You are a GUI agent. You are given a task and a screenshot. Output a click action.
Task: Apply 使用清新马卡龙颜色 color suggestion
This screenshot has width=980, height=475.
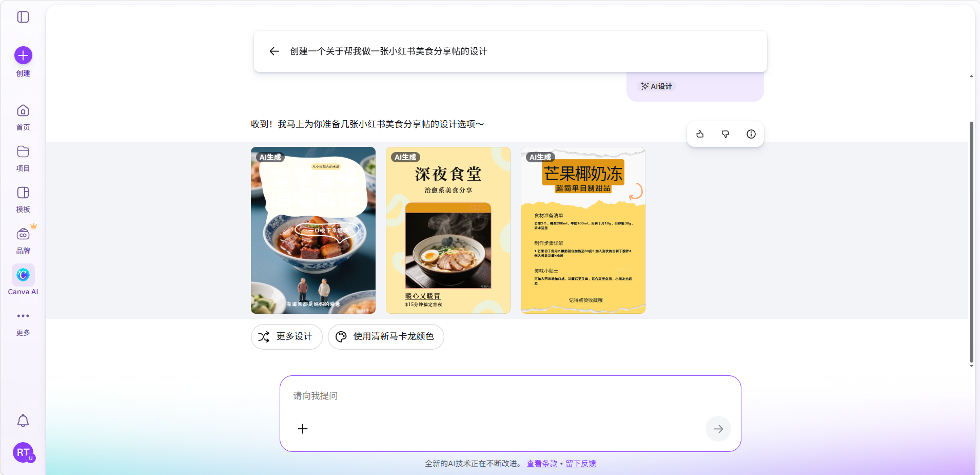point(386,336)
